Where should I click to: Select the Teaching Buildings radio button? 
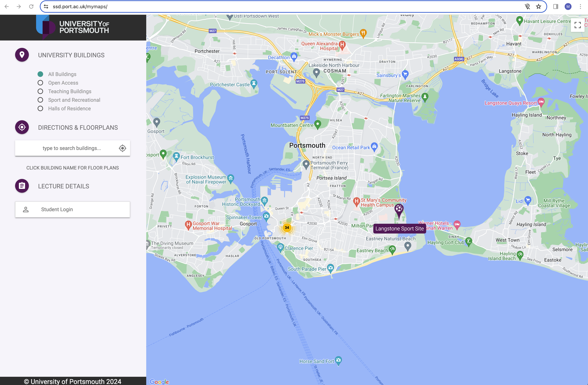pos(40,91)
